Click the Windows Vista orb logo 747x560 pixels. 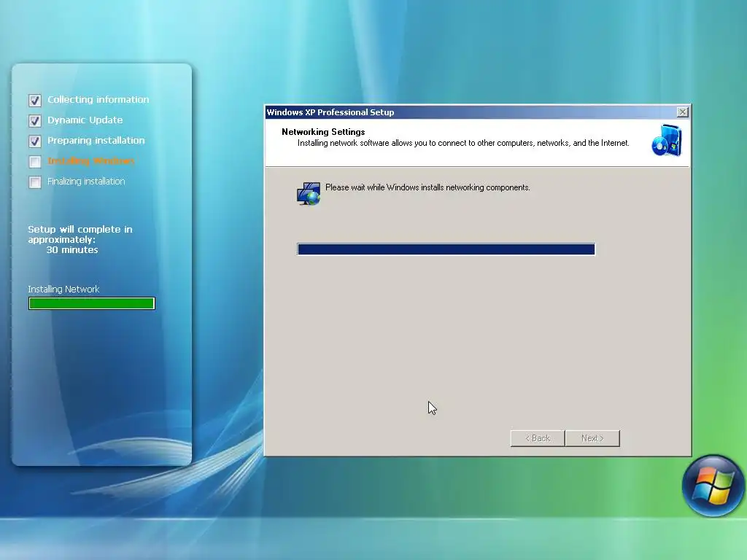[x=713, y=486]
